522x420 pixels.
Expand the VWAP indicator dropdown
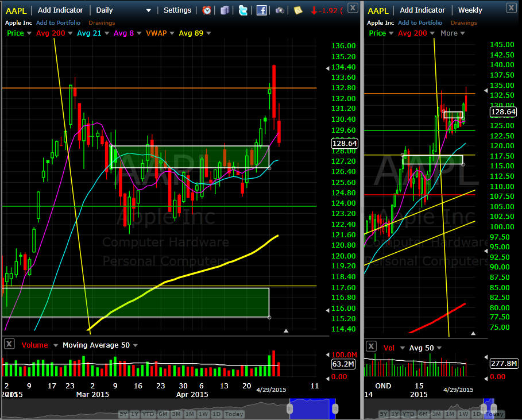click(x=172, y=33)
